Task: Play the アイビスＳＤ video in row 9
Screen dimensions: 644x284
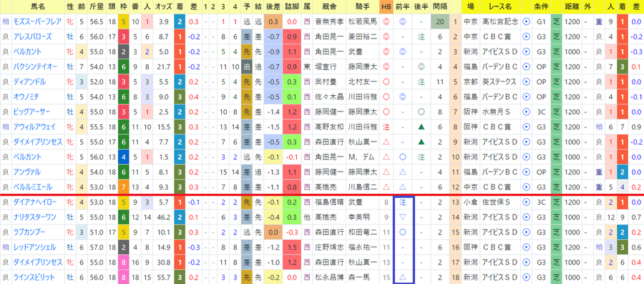Action: [526, 142]
